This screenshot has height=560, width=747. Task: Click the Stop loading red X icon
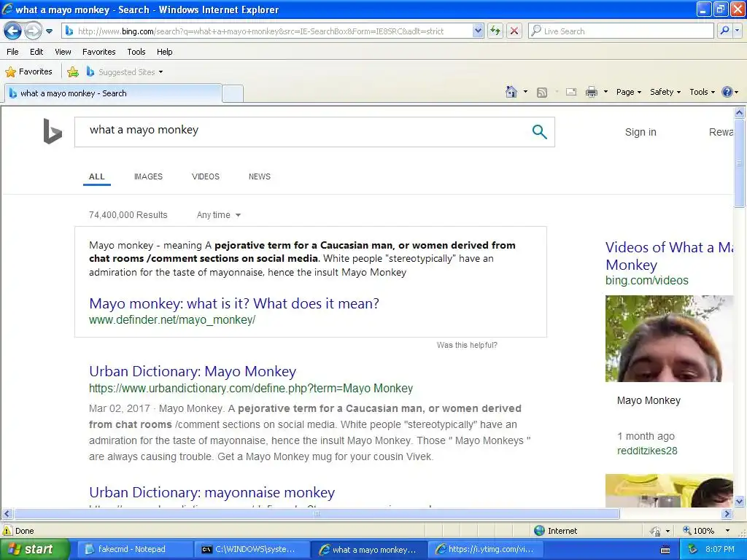click(514, 31)
